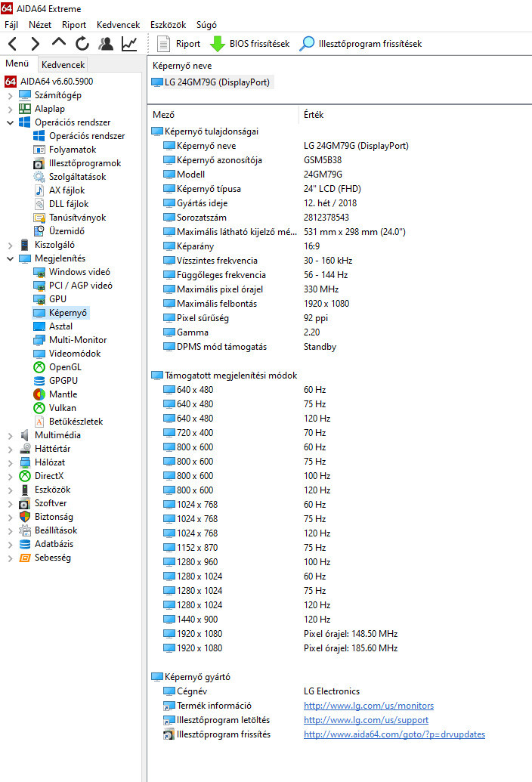Expand the Hálózat tree node
Viewport: 532px width, 782px height.
coord(11,462)
